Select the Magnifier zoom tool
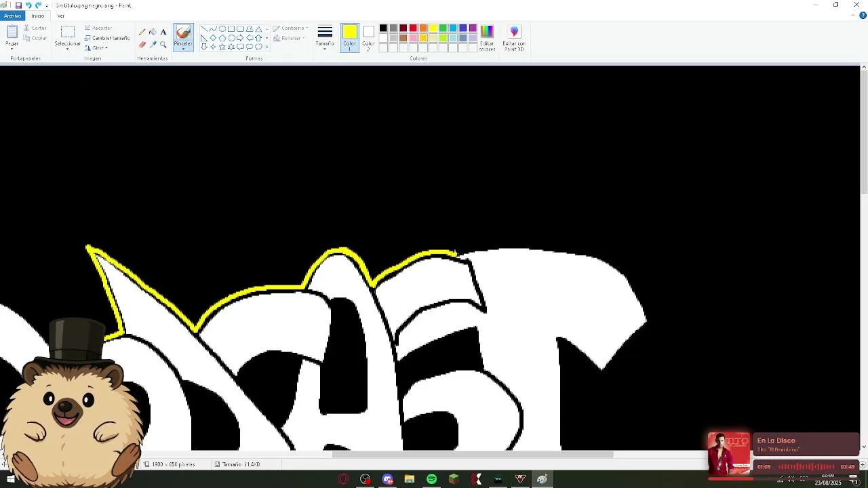Screen dimensions: 868x488 tap(163, 44)
